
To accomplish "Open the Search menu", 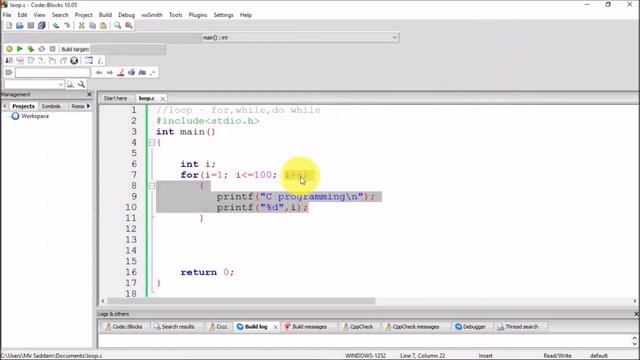I will (x=60, y=15).
